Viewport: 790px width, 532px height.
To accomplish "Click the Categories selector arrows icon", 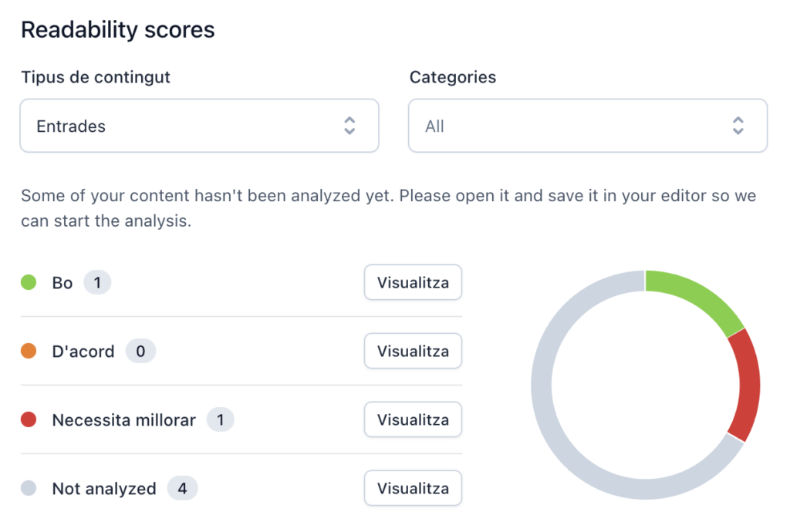I will (x=738, y=126).
